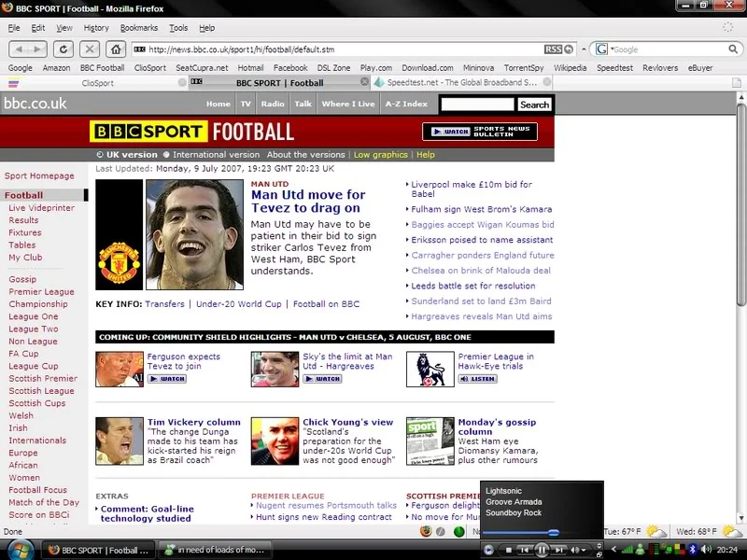Close the BBC SPORT Football tab
Viewport: 747px width, 560px height.
click(364, 82)
